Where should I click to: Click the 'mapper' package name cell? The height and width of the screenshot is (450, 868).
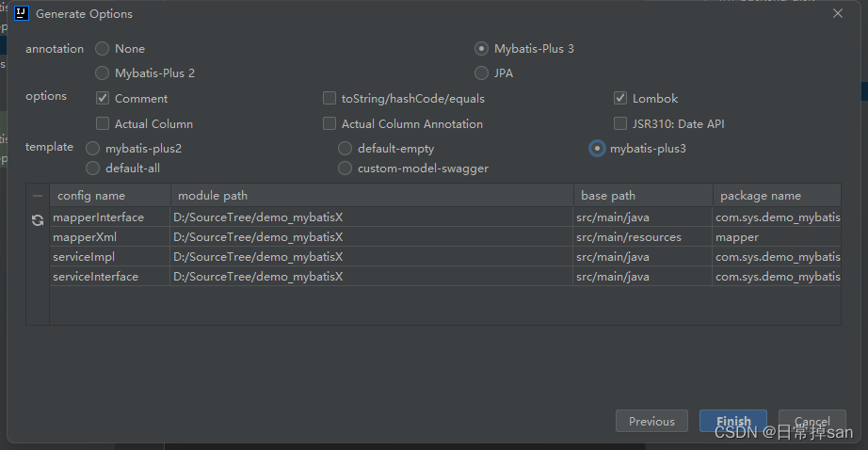777,237
